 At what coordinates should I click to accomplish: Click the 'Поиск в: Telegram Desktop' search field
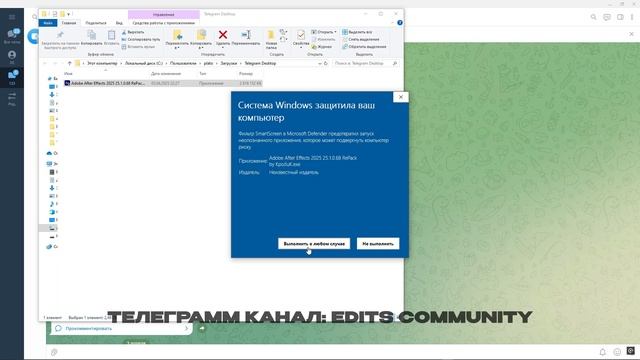365,63
